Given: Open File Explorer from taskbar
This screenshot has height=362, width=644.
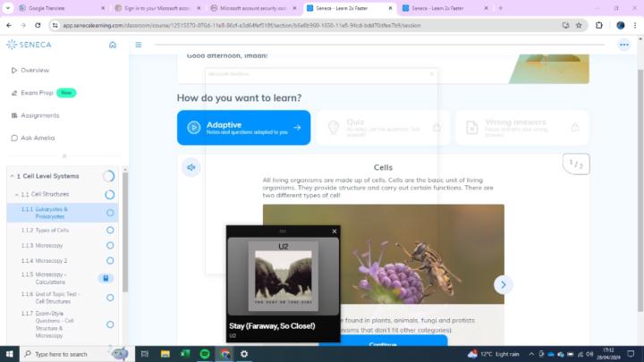Looking at the screenshot, I should [x=165, y=354].
